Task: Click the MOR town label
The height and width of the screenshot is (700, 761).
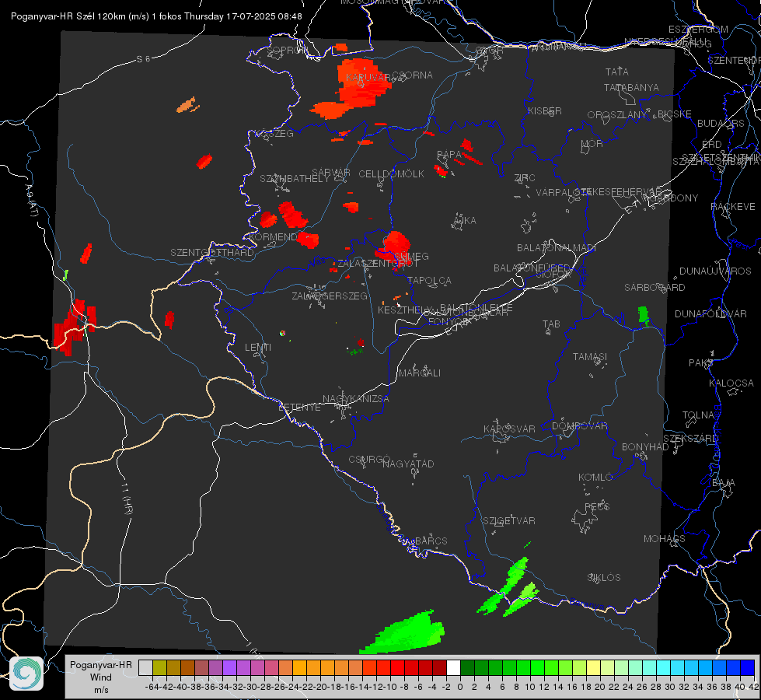Action: pos(592,143)
